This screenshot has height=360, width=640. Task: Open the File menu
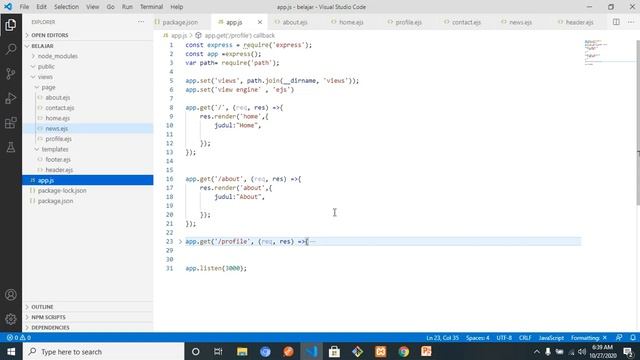pyautogui.click(x=24, y=7)
